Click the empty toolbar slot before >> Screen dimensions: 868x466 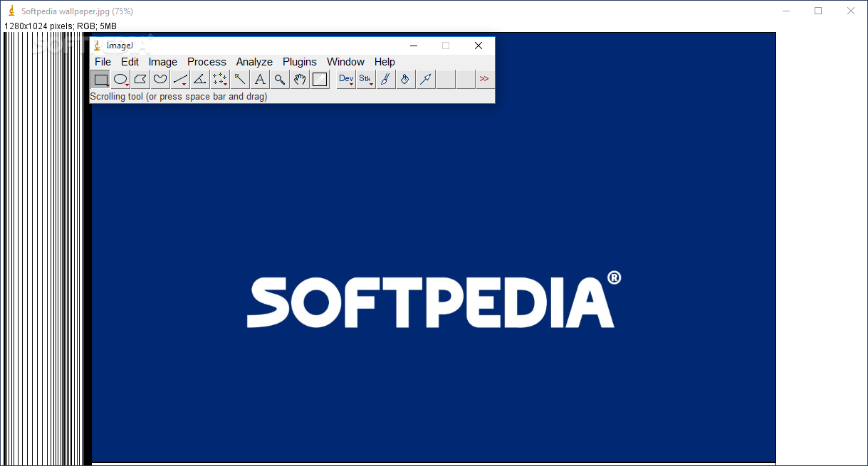point(466,79)
